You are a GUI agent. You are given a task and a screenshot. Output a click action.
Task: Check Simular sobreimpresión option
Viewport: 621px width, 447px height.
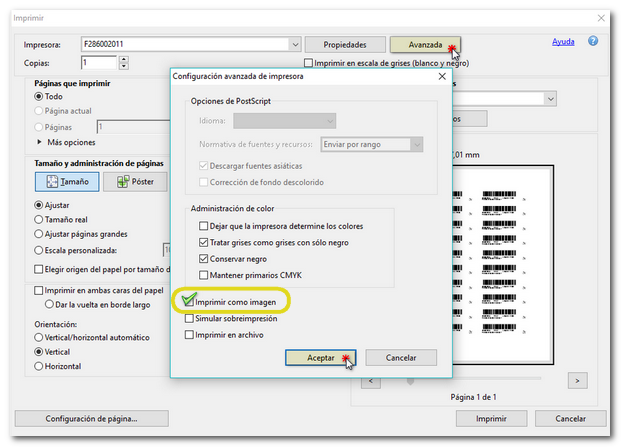pyautogui.click(x=190, y=318)
